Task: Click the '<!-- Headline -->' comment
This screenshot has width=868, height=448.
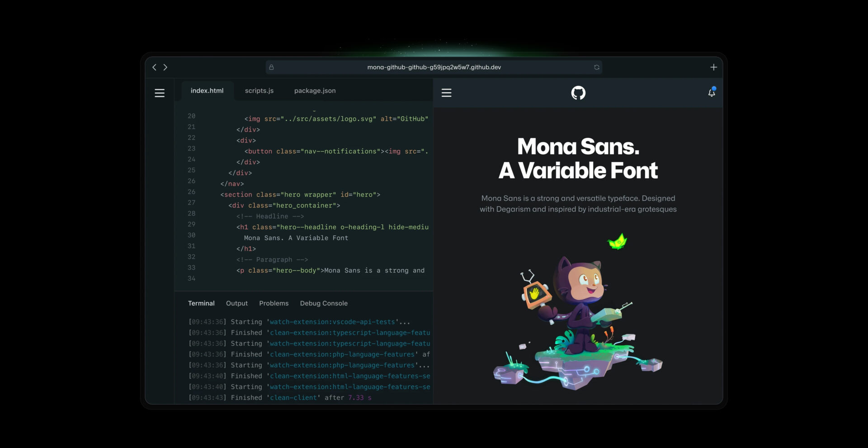Action: point(270,217)
